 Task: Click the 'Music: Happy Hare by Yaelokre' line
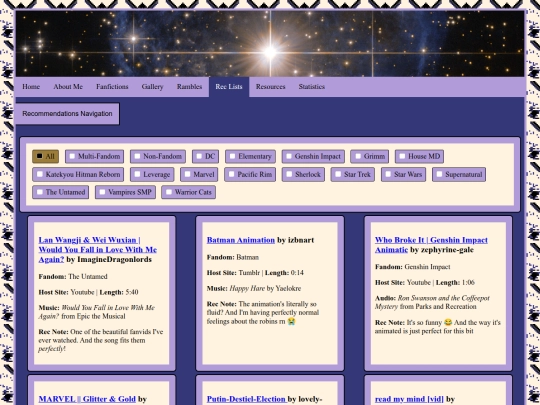tap(254, 288)
